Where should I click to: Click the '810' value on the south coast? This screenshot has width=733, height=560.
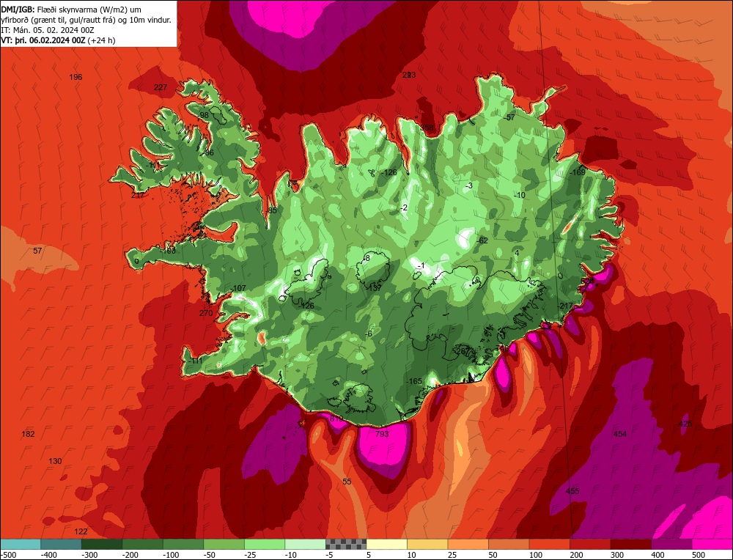[x=336, y=419]
